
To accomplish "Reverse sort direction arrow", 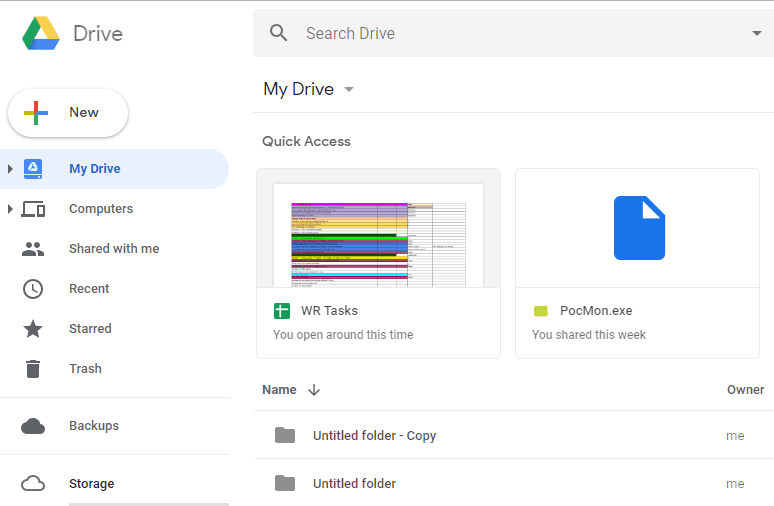I will pos(314,390).
